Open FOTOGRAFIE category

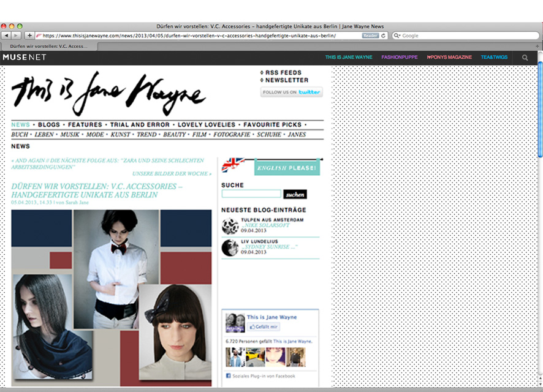click(x=232, y=135)
